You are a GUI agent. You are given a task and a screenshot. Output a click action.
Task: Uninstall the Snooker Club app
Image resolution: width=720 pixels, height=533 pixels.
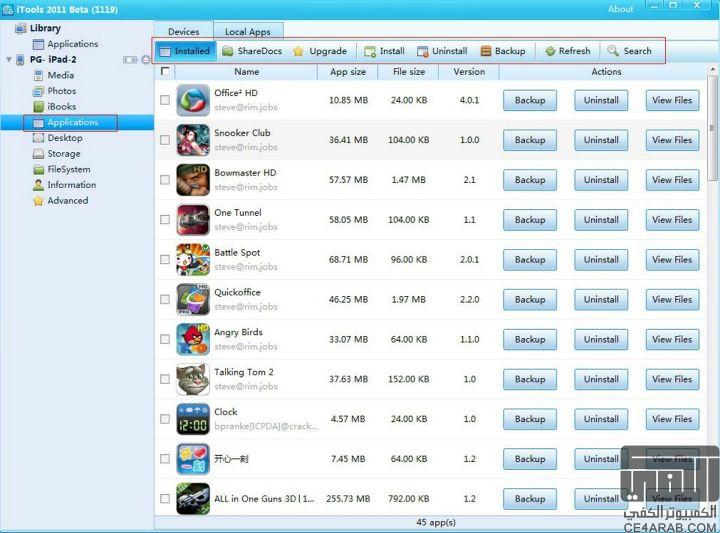point(601,140)
